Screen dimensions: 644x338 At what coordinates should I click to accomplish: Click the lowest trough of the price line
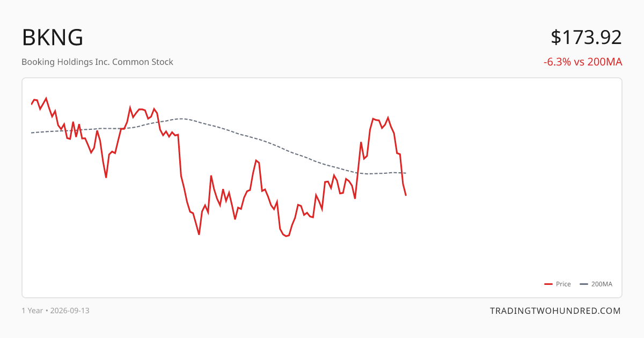pos(287,236)
